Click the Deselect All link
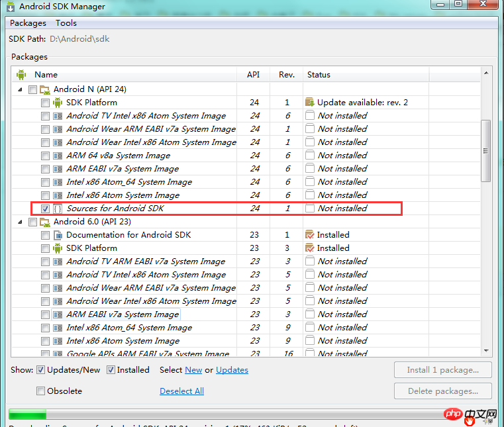Screen dimensions: 504x427 (x=182, y=391)
